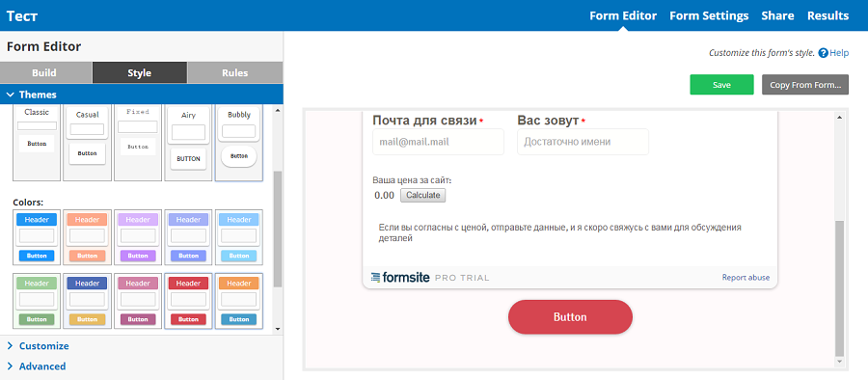Click the formsite logo in form footer
This screenshot has width=868, height=380.
[x=399, y=278]
